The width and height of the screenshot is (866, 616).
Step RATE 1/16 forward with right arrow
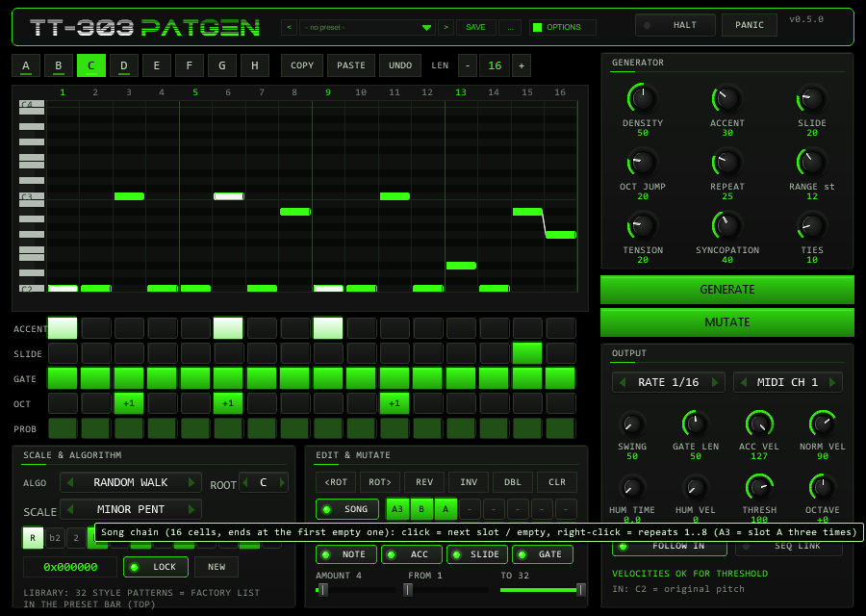(x=715, y=382)
